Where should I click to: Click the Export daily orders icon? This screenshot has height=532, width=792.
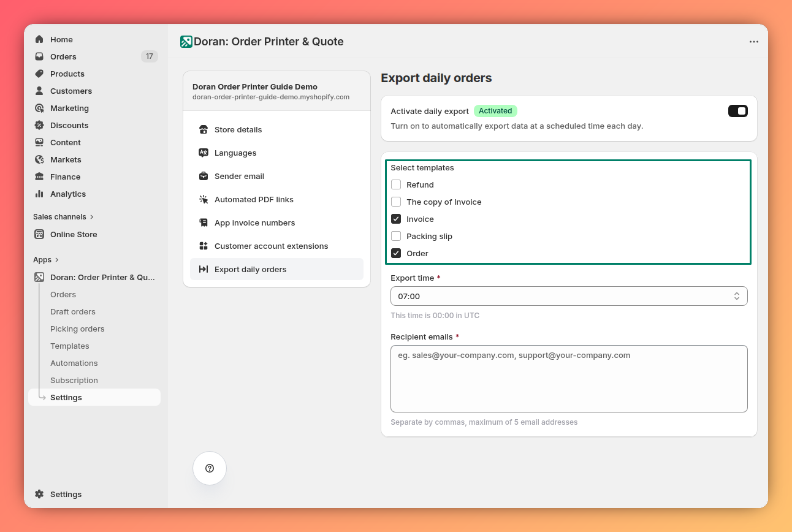point(203,269)
